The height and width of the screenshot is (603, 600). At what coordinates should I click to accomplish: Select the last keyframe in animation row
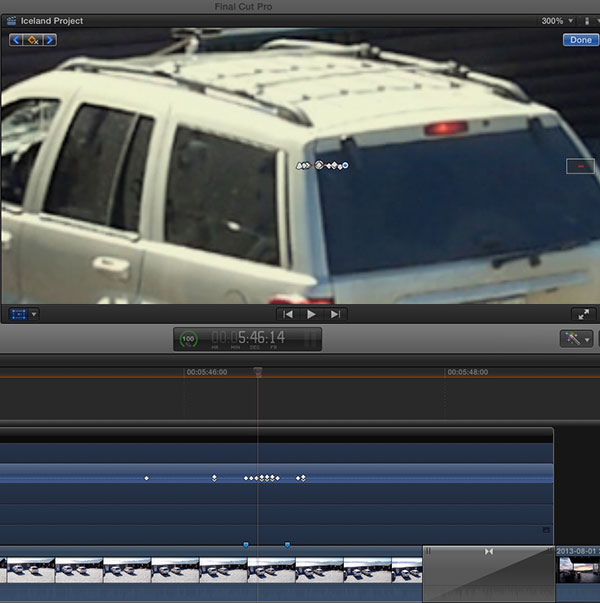coord(303,478)
